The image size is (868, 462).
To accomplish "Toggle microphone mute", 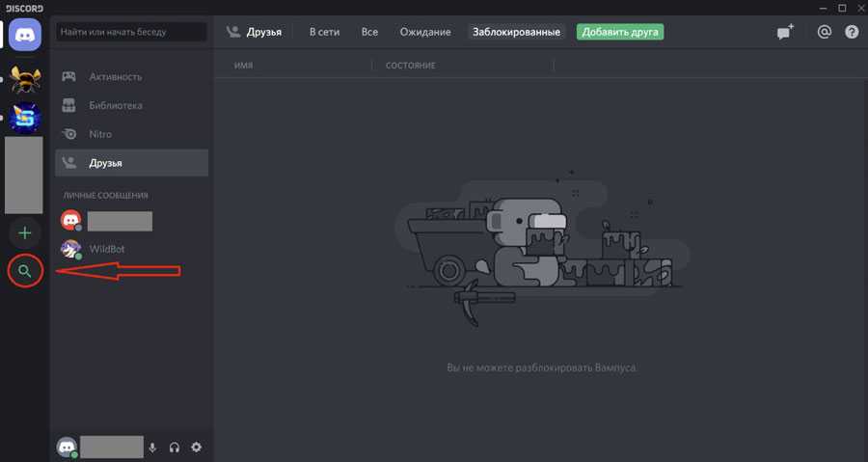I will pyautogui.click(x=152, y=448).
